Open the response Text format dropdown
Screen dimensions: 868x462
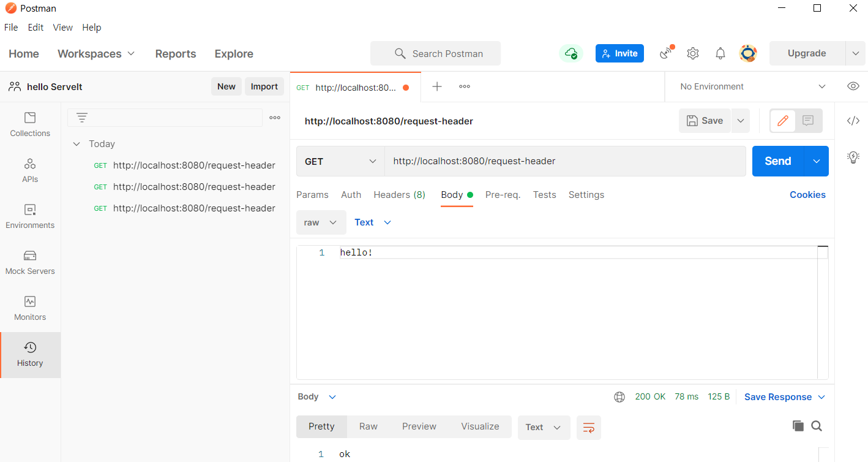[x=544, y=428]
